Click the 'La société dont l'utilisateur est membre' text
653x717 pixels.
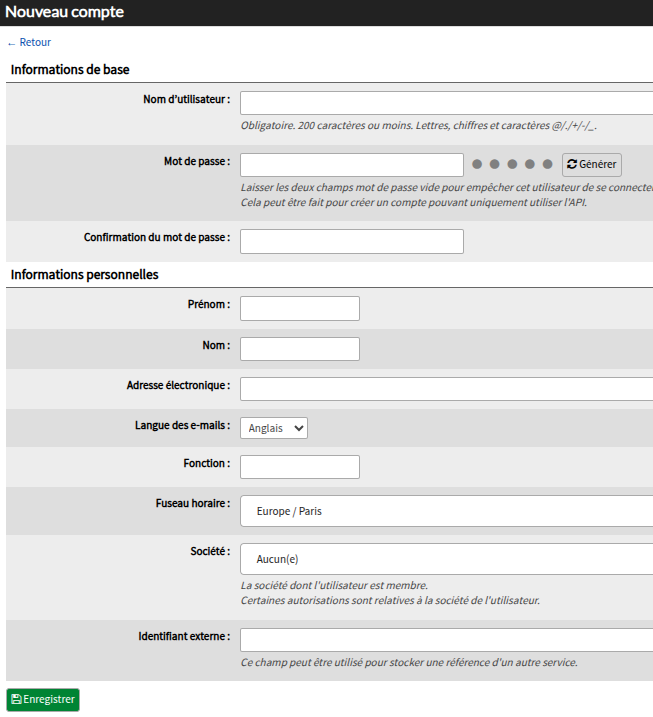[334, 585]
